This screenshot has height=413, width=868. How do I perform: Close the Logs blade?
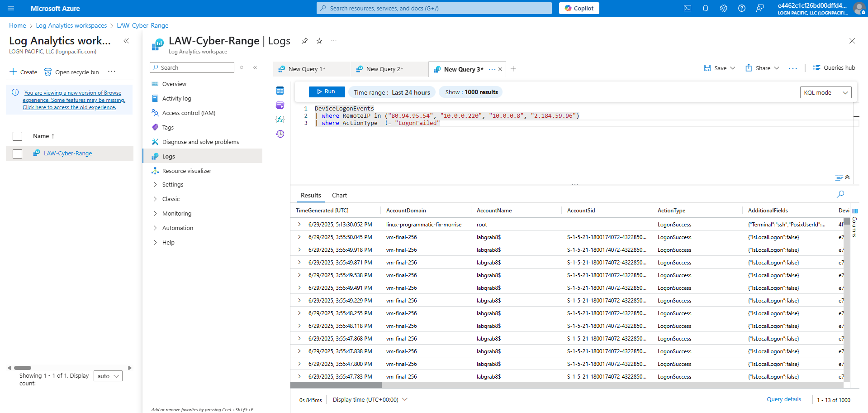852,41
